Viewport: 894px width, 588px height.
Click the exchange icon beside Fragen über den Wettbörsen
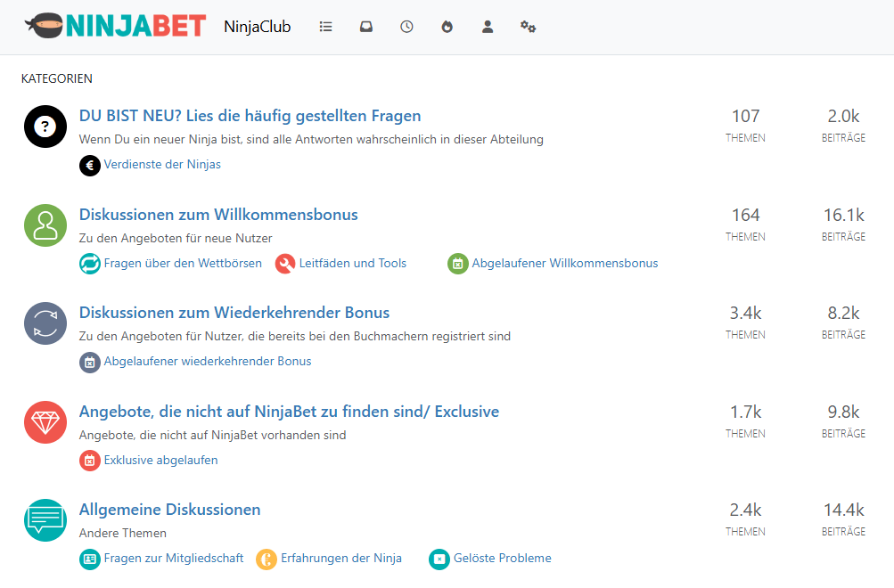click(89, 264)
